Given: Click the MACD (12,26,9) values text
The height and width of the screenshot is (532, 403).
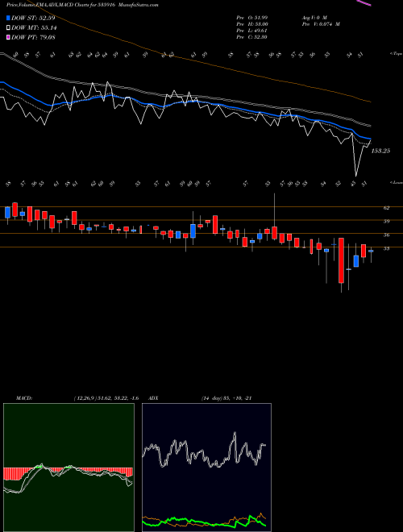Looking at the screenshot, I should 106,398.
